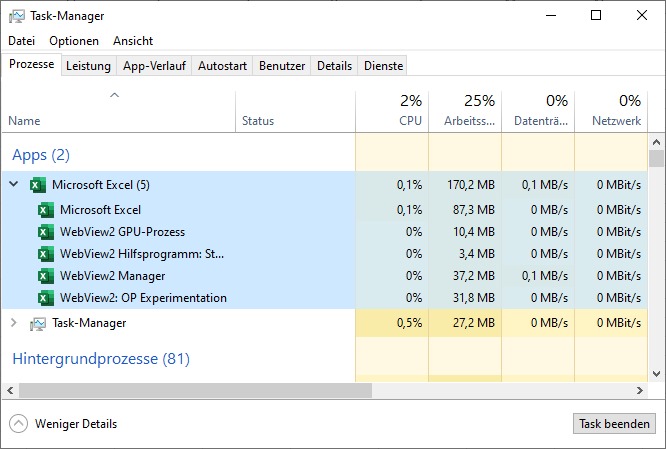This screenshot has width=666, height=449.
Task: Close the Task-Manager window
Action: tap(642, 16)
